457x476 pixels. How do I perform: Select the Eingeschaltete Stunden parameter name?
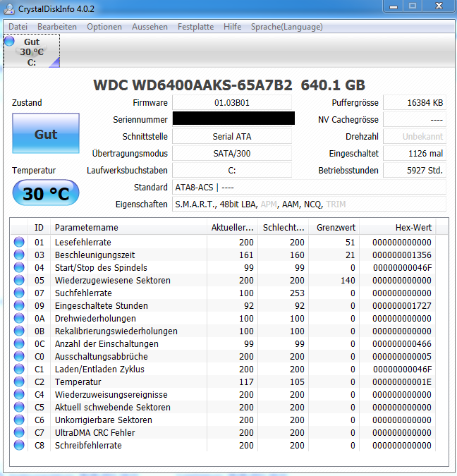click(x=102, y=305)
